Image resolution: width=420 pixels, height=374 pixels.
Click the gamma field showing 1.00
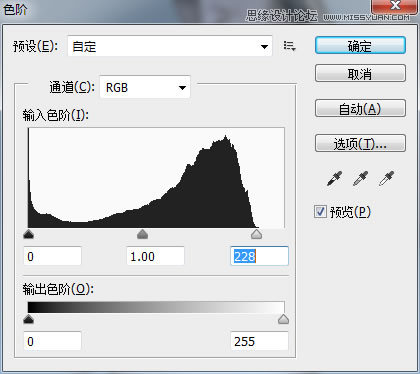[x=155, y=256]
